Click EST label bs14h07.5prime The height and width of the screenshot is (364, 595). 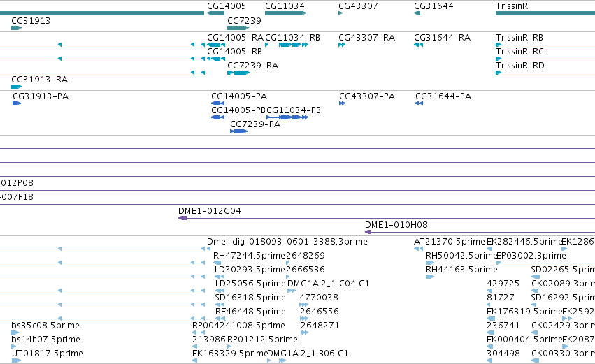tap(45, 340)
